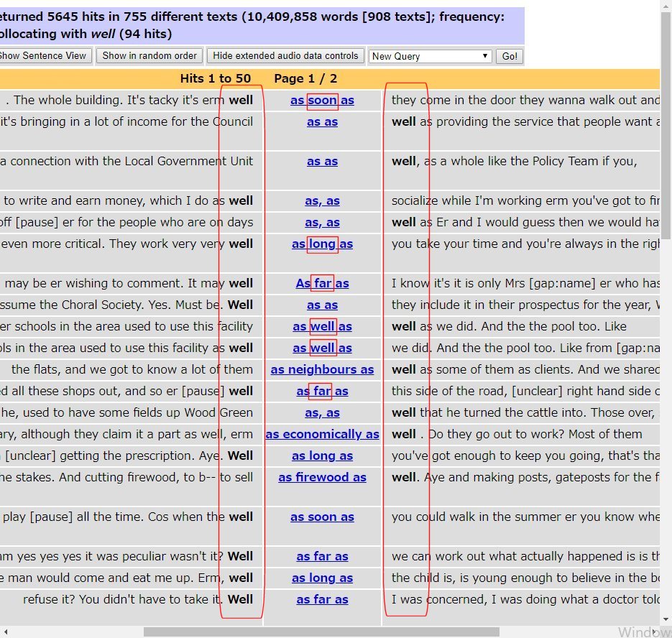Click the Show Sentence View button
The height and width of the screenshot is (638, 672).
[x=43, y=56]
